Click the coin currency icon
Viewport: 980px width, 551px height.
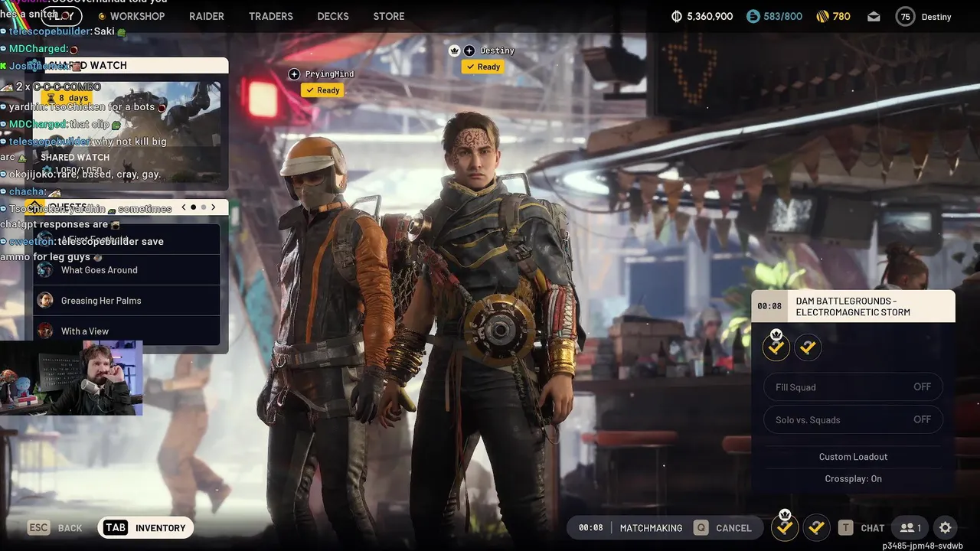(676, 16)
